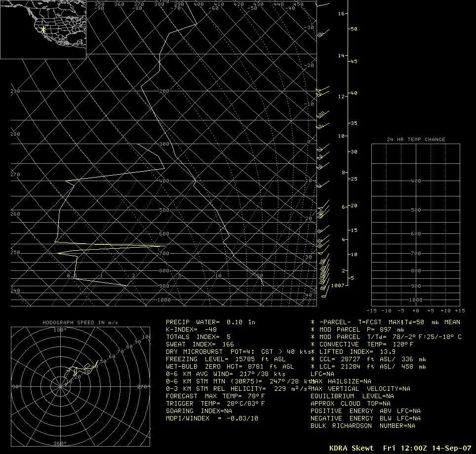Click +0 on temp change axis
This screenshot has width=476, height=454.
(416, 311)
